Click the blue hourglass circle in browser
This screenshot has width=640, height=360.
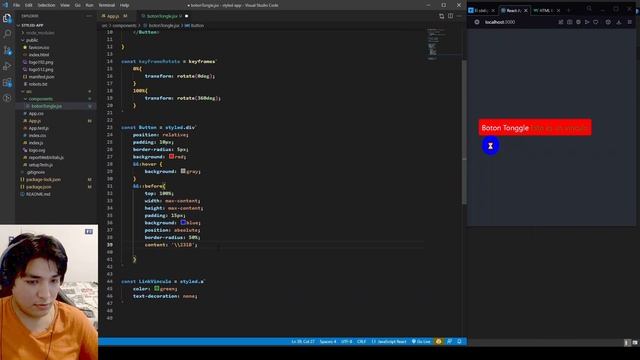(491, 146)
